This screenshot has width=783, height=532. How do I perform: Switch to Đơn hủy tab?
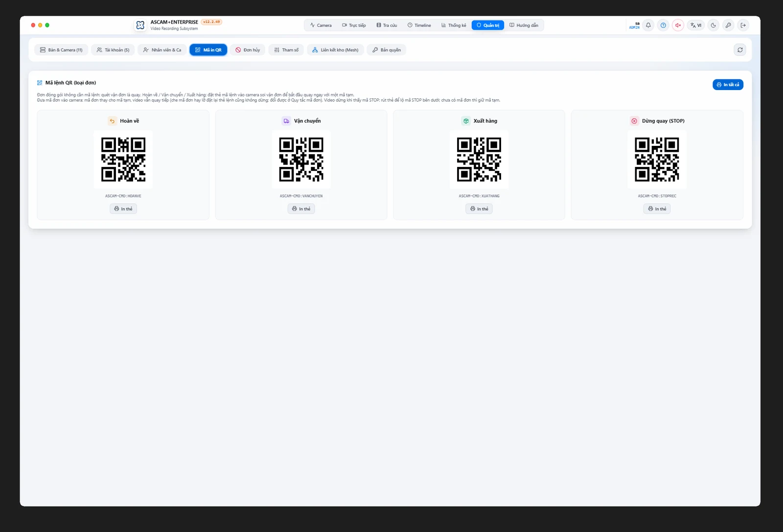248,50
